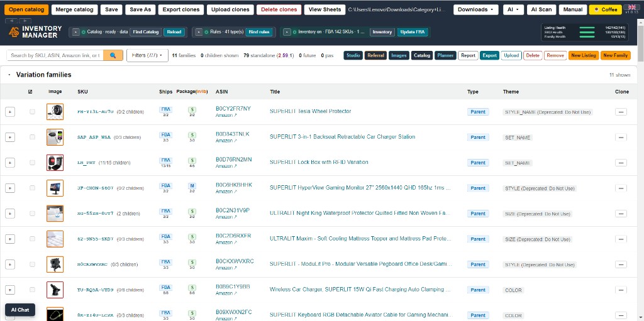Check the box for Maxim Mattress Topper row
This screenshot has width=644, height=321.
coord(33,239)
